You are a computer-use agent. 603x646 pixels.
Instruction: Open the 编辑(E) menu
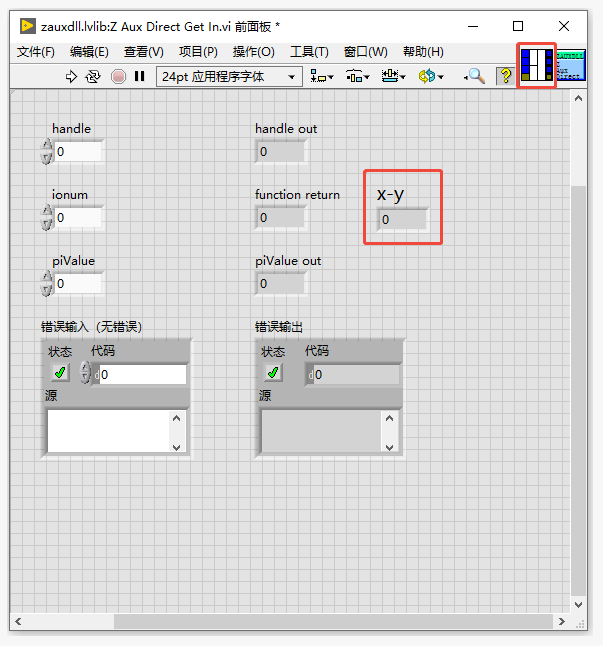point(89,52)
